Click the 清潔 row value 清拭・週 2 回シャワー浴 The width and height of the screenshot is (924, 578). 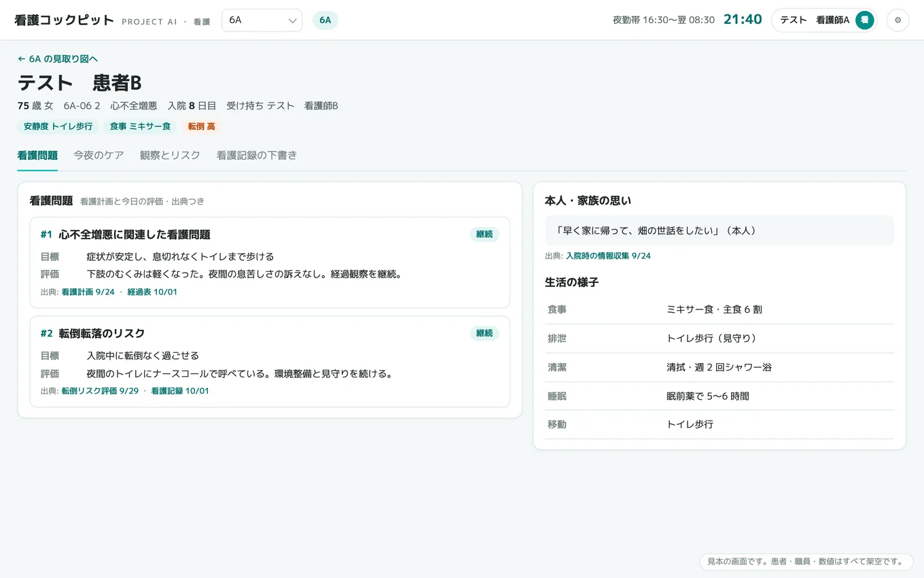tap(719, 368)
